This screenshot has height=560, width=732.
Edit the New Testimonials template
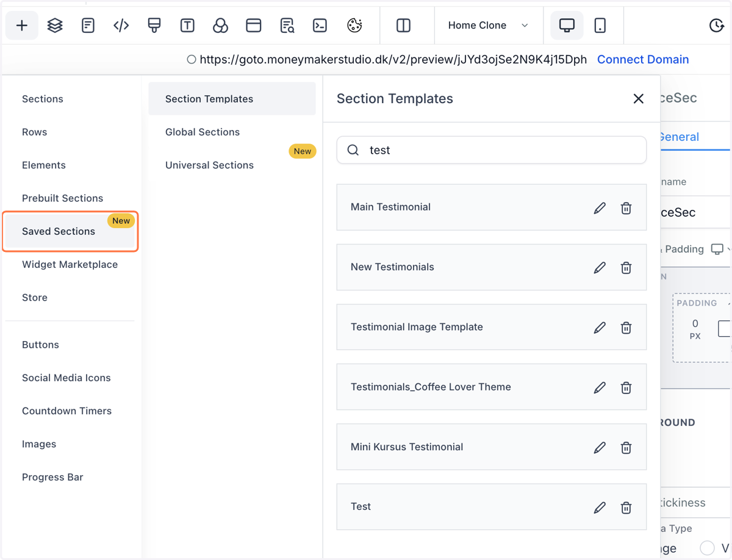tap(600, 268)
